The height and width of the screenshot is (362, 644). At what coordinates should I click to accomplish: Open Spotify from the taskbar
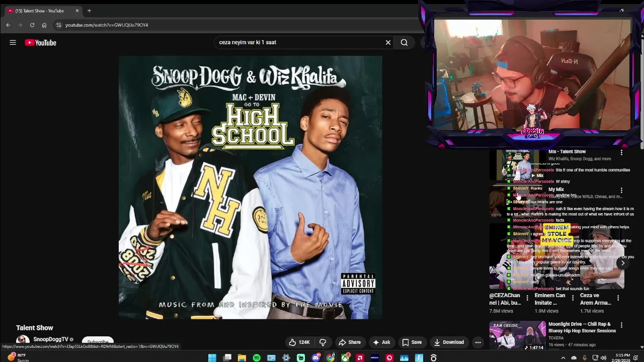(x=257, y=358)
